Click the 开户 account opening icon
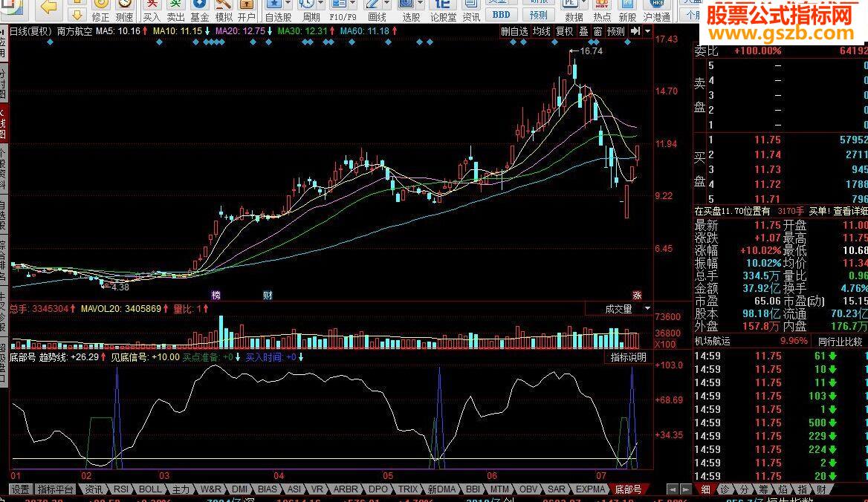Screen dimensions: 868x502 point(246,10)
